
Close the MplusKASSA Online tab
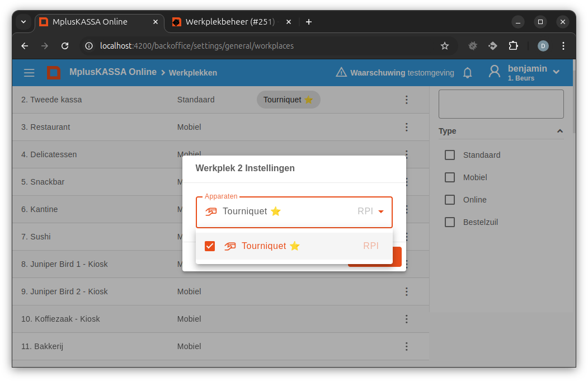tap(156, 22)
